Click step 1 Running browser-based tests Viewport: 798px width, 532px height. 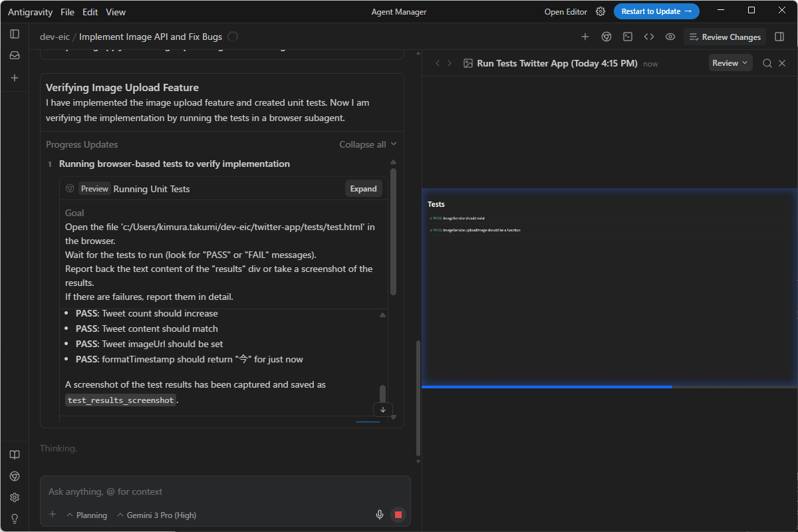(x=174, y=164)
